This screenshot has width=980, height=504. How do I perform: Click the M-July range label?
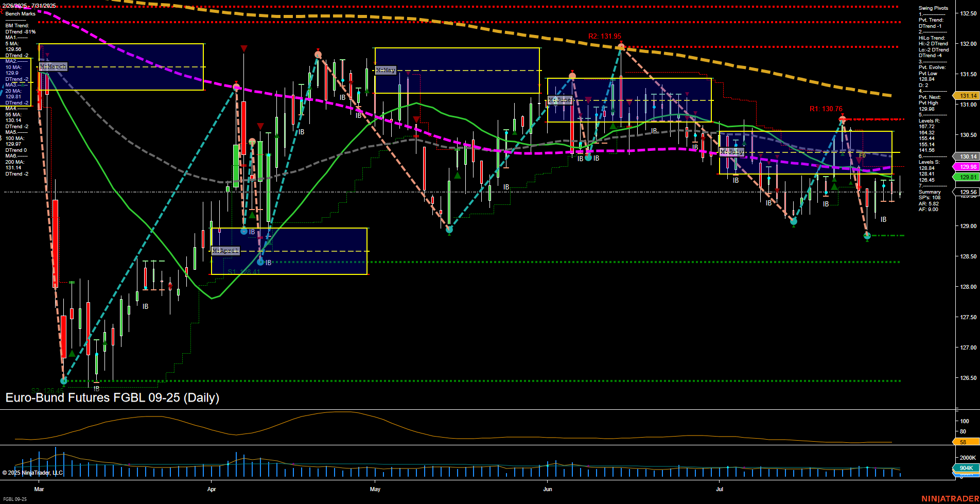[731, 152]
